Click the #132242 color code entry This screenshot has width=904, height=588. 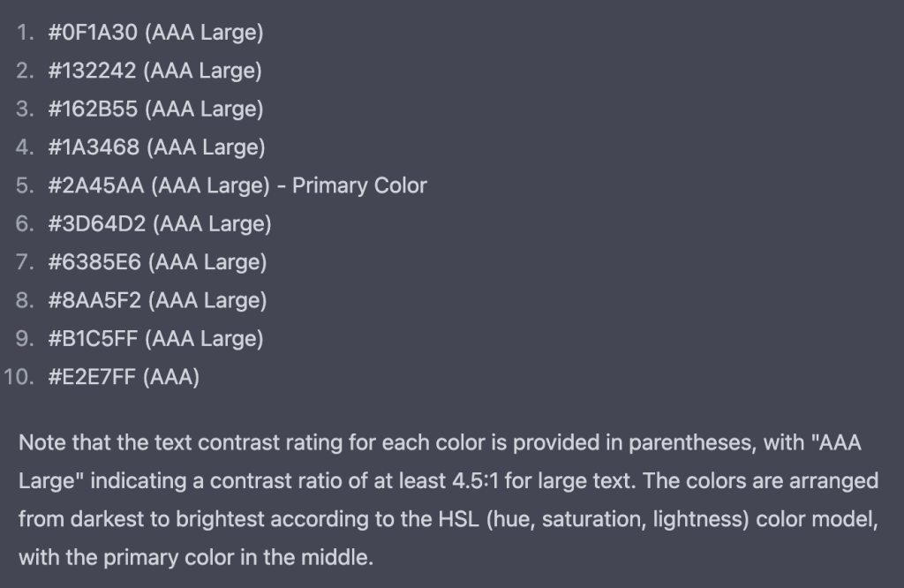[x=92, y=72]
